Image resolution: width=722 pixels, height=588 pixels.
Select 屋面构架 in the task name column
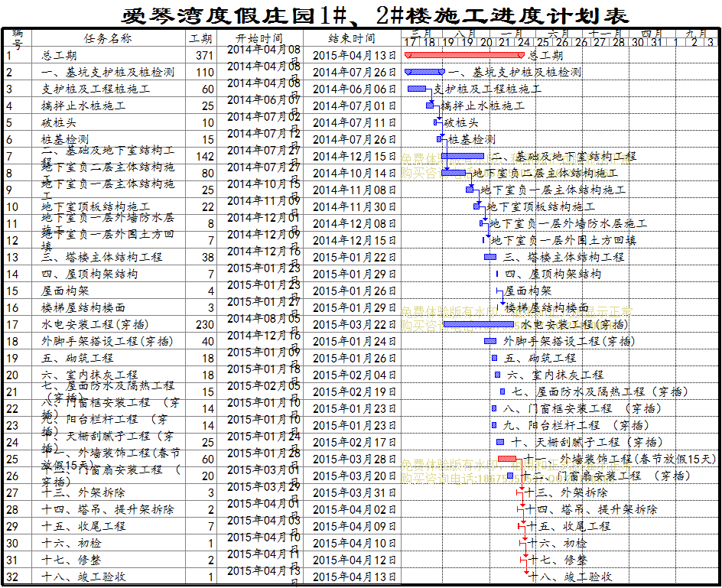click(x=65, y=291)
